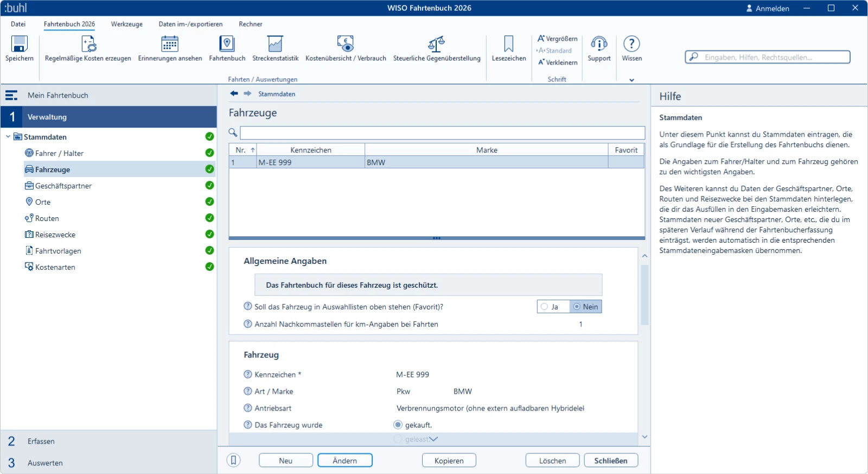Click the Lesezeichen bookmark icon
Viewport: 868px width, 474px height.
click(509, 44)
